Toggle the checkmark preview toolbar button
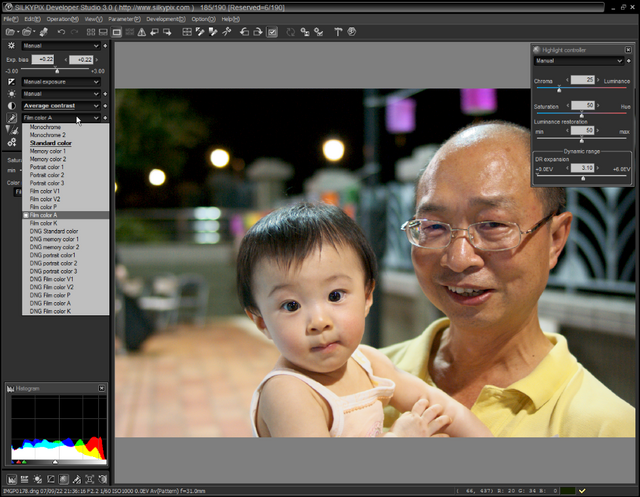Viewport: 640px width, 497px height. [x=272, y=32]
